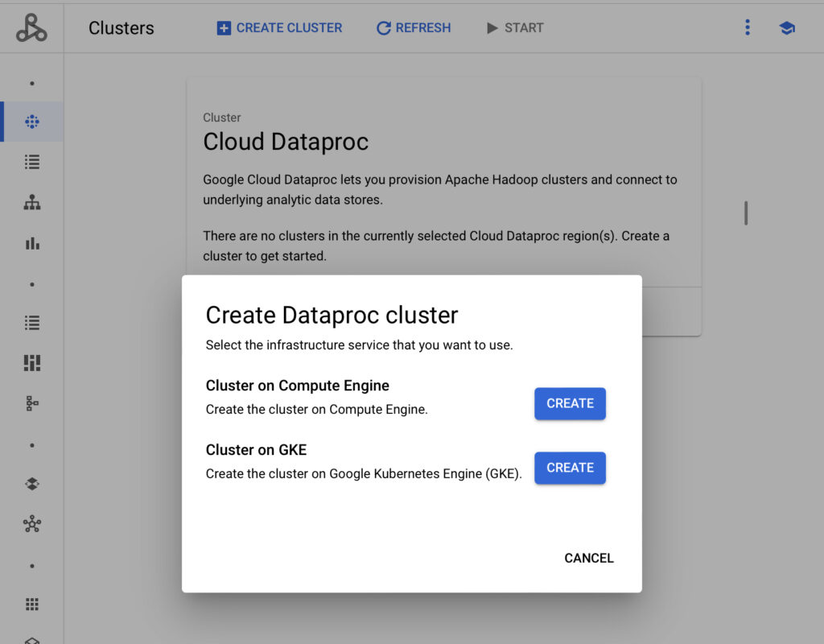The height and width of the screenshot is (644, 824).
Task: Click CREATE CLUSTER in the top toolbar
Action: (279, 27)
